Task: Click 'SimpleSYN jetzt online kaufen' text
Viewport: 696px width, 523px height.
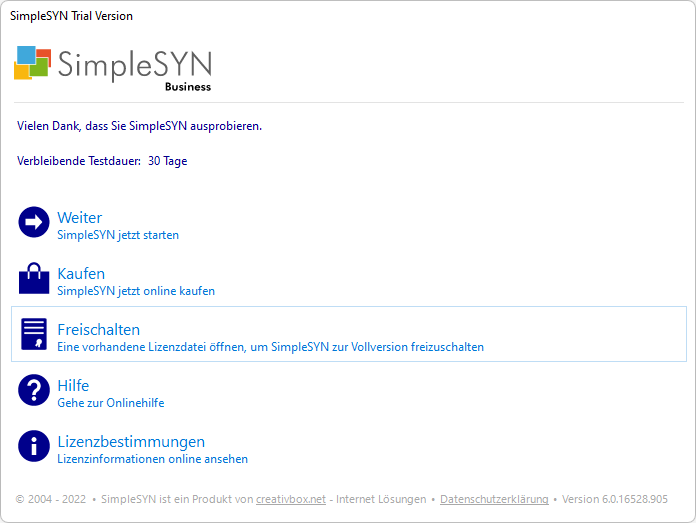Action: [x=136, y=291]
